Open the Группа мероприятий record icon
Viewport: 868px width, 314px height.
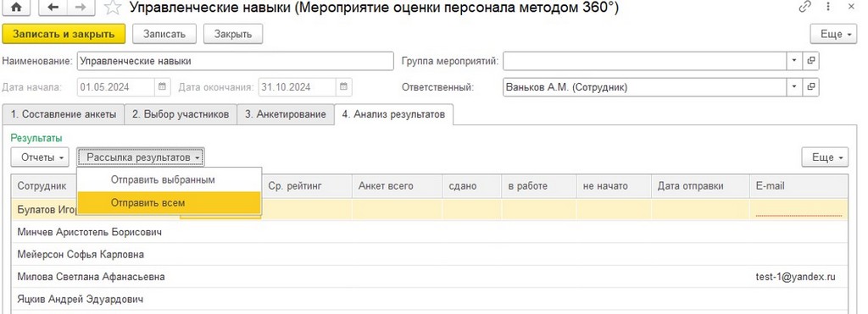(811, 61)
